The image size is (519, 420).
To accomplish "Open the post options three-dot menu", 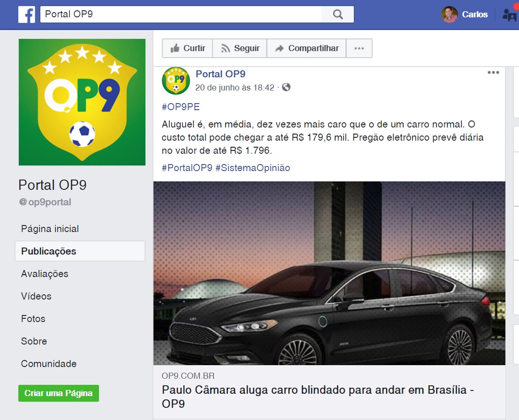I will pos(493,73).
